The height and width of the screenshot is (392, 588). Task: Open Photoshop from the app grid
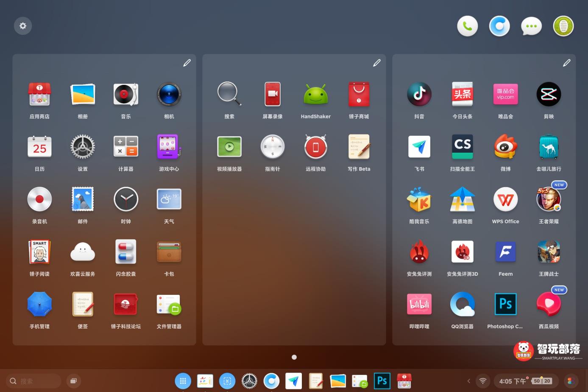506,305
